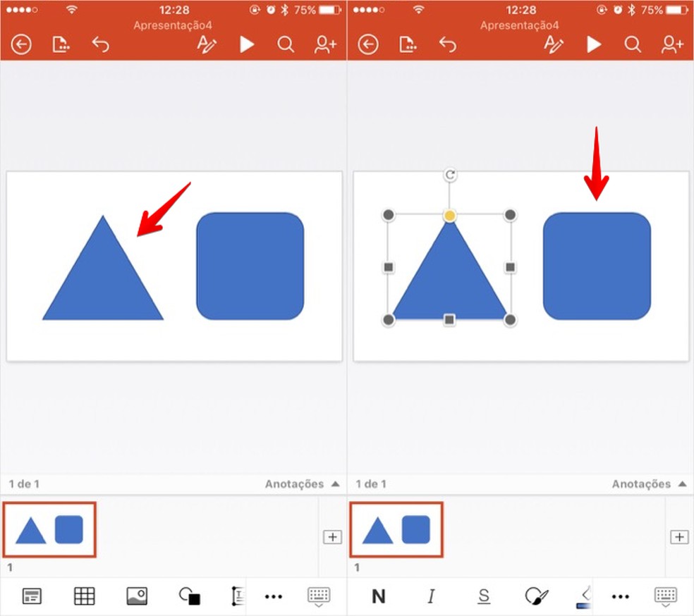
Task: Click bottom-middle square handle of triangle
Action: tap(449, 319)
